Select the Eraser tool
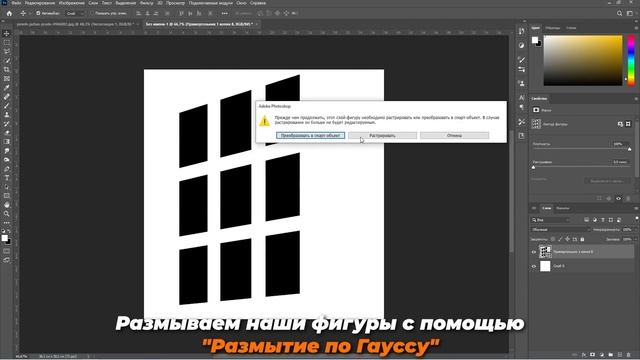Screen dimensions: 640x360 (7, 132)
